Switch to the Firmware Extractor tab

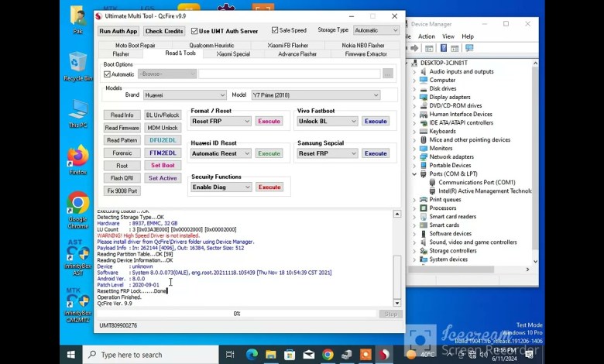pos(365,54)
